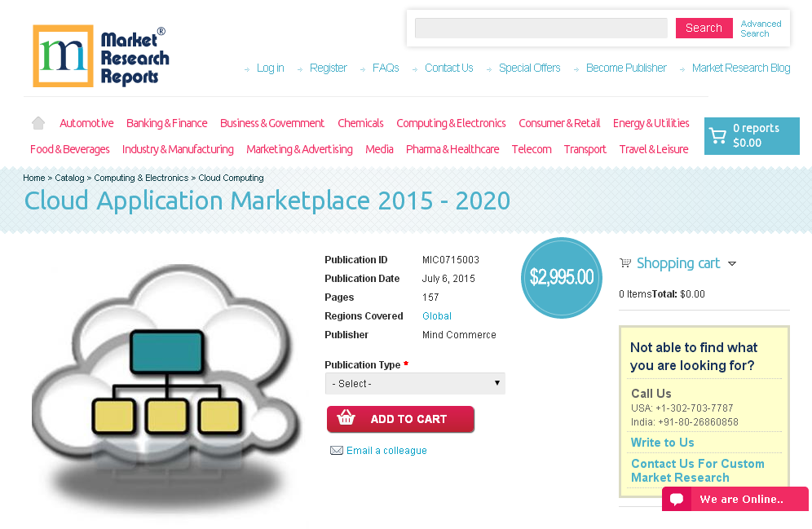The width and height of the screenshot is (812, 529).
Task: Expand the Shopping cart panel chevron
Action: 732,263
